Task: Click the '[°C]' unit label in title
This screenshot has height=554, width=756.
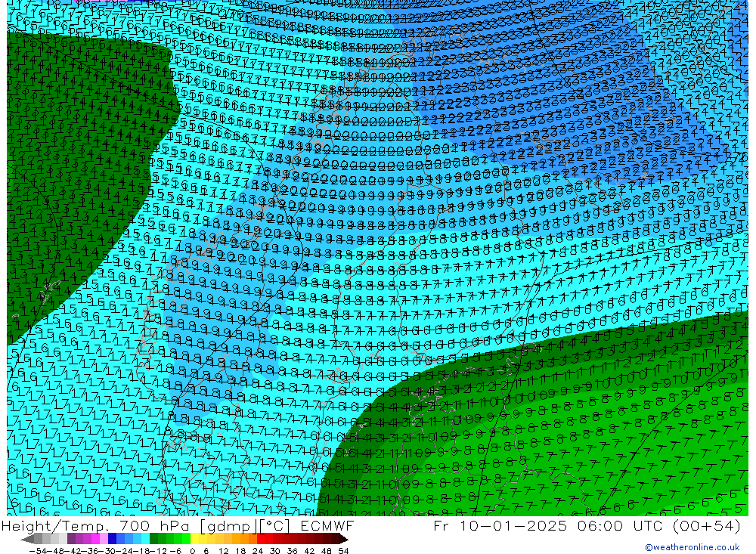Action: click(274, 526)
